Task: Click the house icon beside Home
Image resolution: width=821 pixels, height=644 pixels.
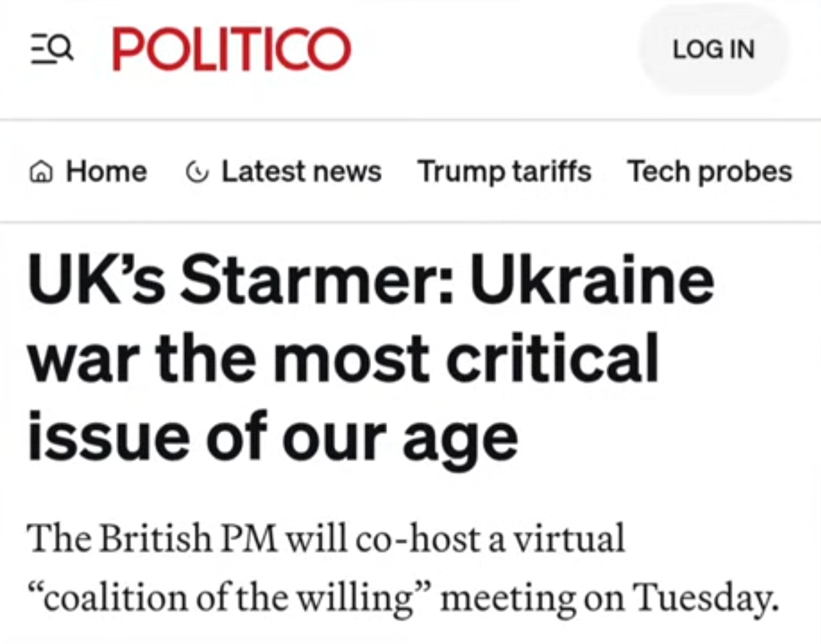Action: tap(41, 172)
